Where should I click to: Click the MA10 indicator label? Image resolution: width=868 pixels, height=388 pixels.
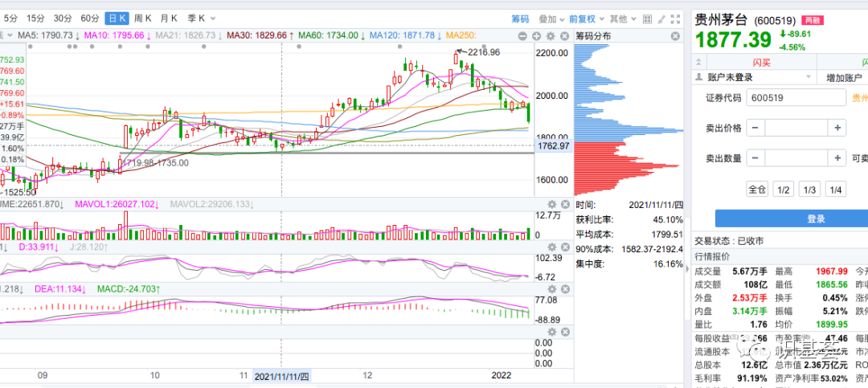coord(117,35)
